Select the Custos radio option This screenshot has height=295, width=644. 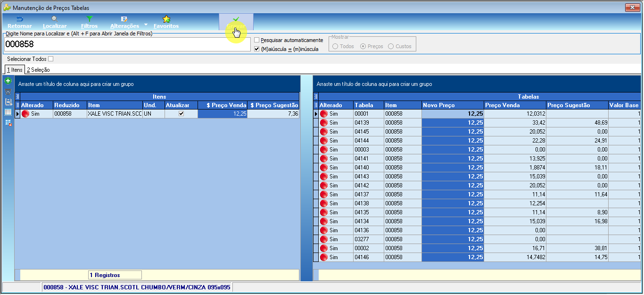point(391,46)
